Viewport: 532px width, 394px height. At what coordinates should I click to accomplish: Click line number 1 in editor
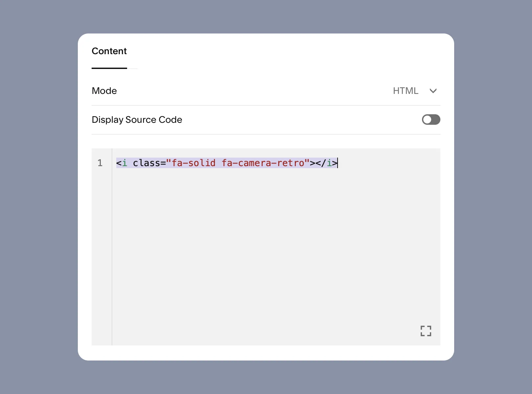pyautogui.click(x=100, y=163)
